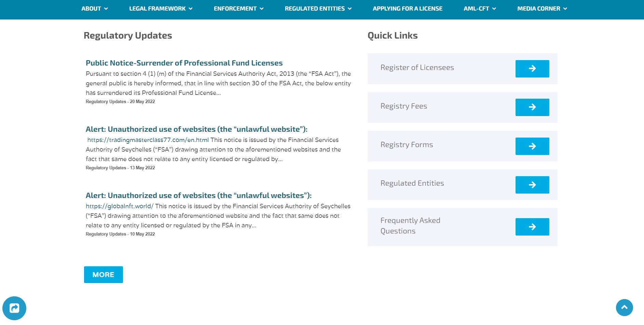Expand the Legal Framework dropdown

[161, 9]
